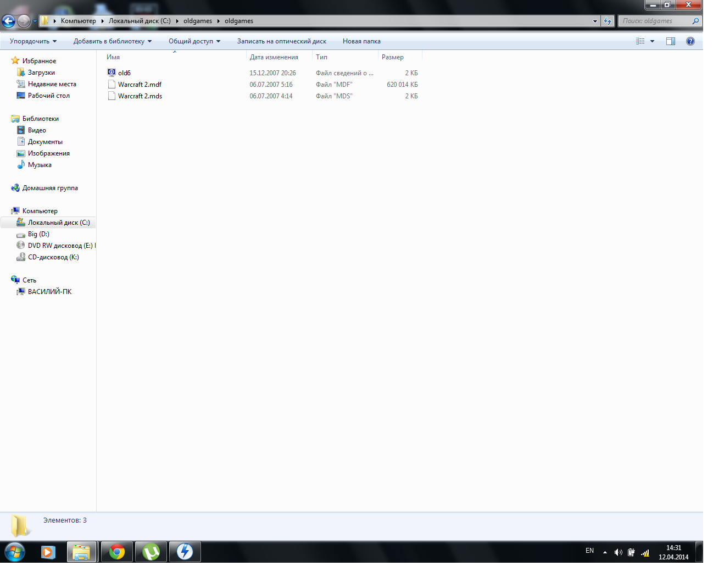Open the recent pages dropdown arrow
Screen dimensions: 713x588
click(x=35, y=21)
